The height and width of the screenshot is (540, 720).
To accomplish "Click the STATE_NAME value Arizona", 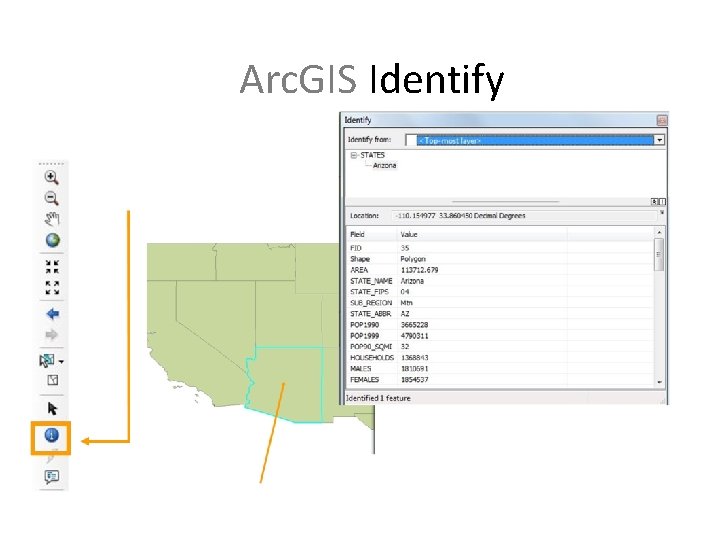I will (x=412, y=281).
